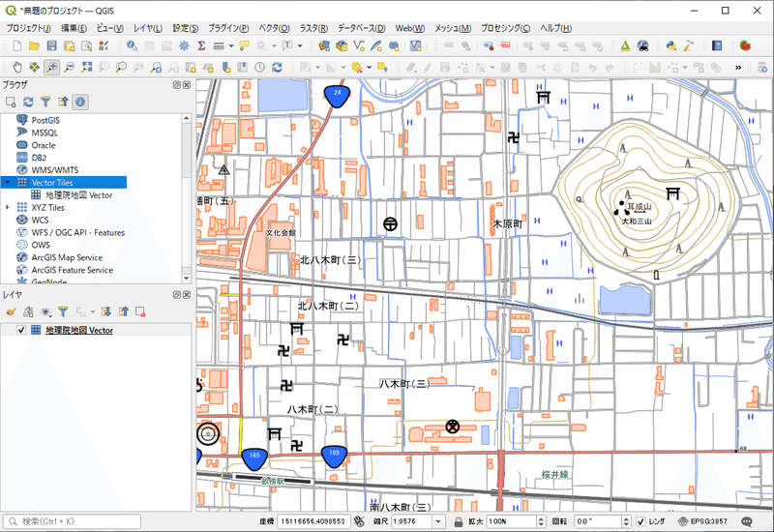Toggle the レンダ render checkbox
The image size is (774, 532).
click(640, 521)
